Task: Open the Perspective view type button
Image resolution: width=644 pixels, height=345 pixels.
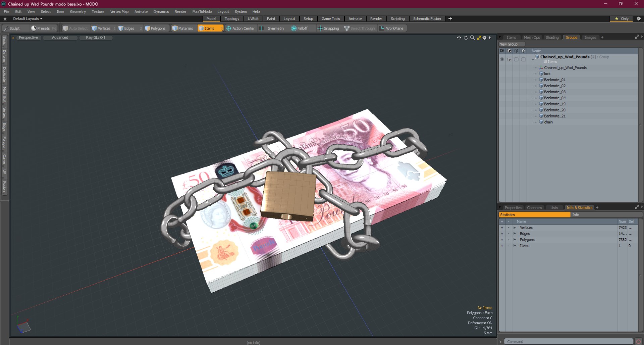Action: [x=29, y=38]
